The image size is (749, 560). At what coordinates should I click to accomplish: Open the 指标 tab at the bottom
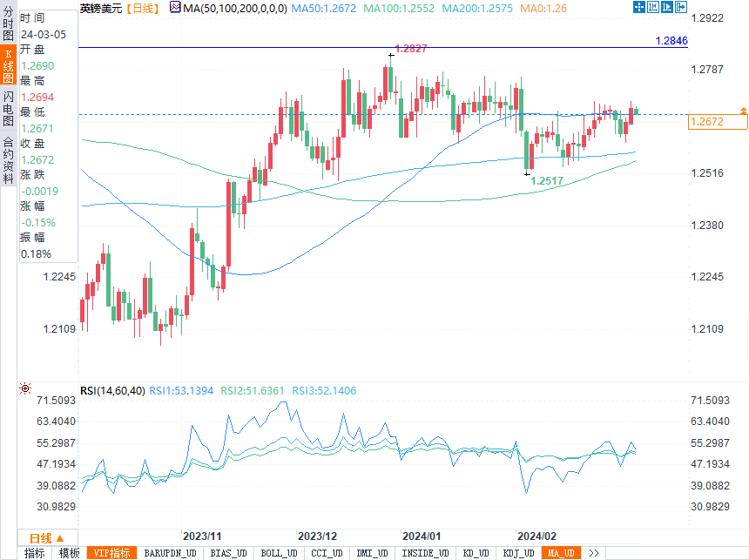pyautogui.click(x=34, y=553)
